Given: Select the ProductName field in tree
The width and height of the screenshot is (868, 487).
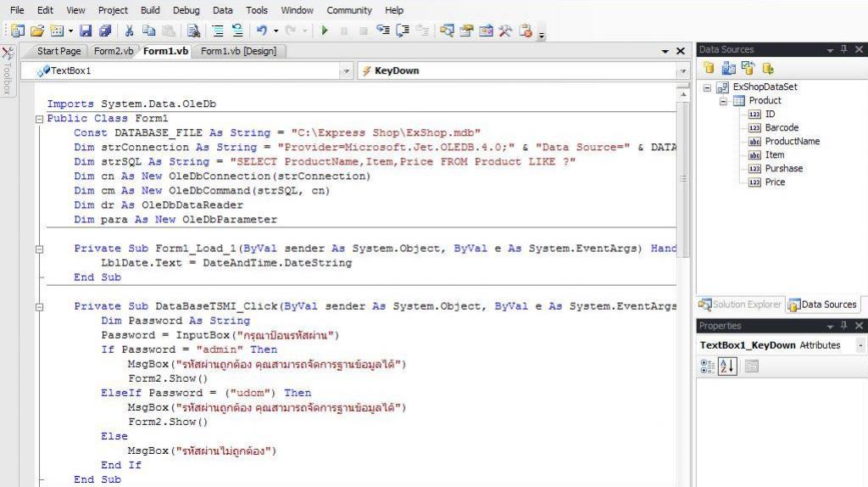Looking at the screenshot, I should pyautogui.click(x=792, y=142).
